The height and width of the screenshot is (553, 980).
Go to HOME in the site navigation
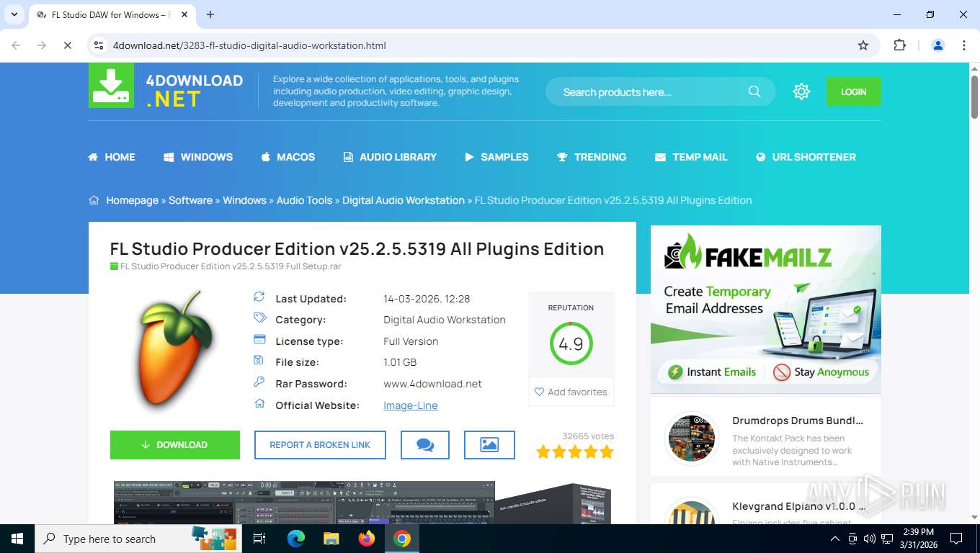[112, 157]
